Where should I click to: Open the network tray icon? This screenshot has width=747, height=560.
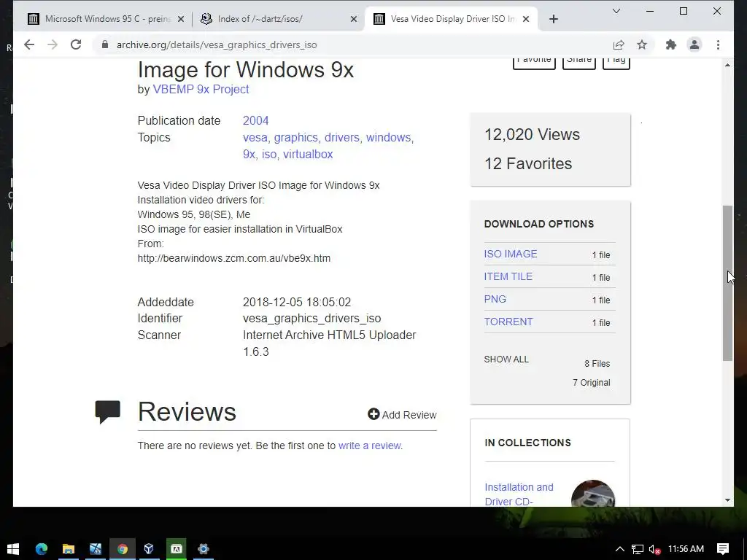pos(638,549)
